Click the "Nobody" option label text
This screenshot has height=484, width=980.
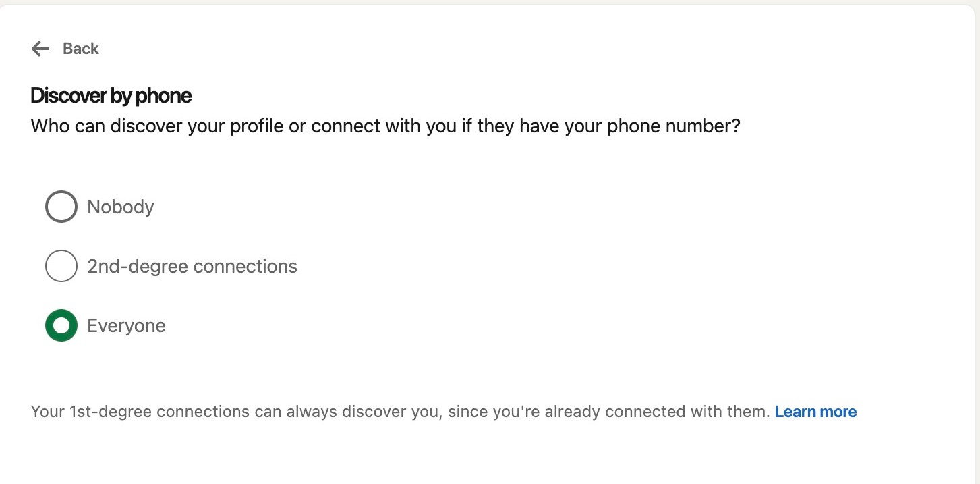[x=121, y=207]
